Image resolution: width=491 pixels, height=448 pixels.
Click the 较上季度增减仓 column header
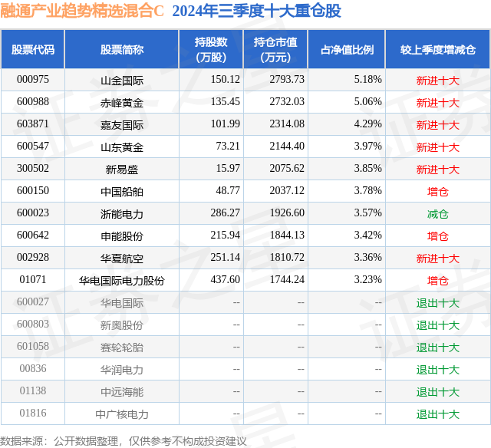coord(438,50)
